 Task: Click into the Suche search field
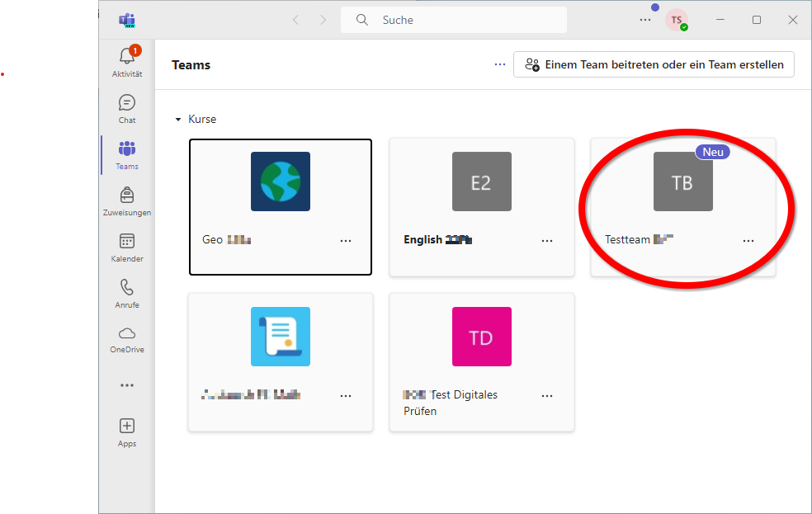[x=454, y=20]
